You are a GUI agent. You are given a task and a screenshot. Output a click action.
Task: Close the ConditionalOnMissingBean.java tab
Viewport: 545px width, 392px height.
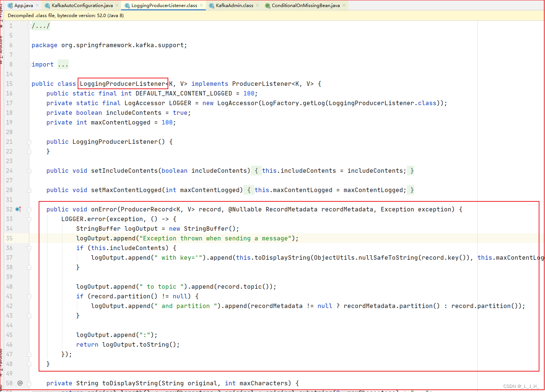point(344,5)
